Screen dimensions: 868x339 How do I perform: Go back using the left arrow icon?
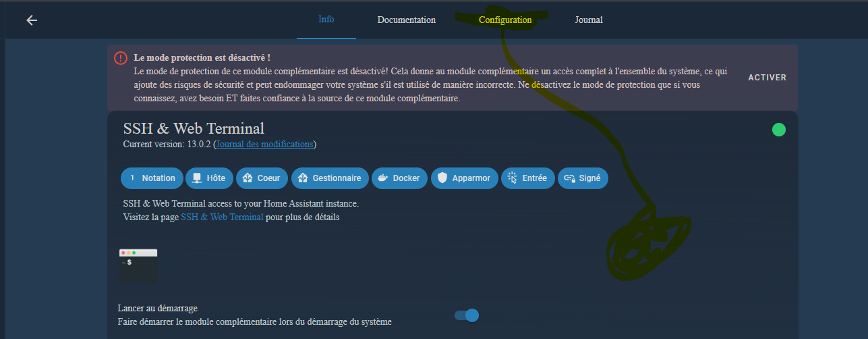32,20
